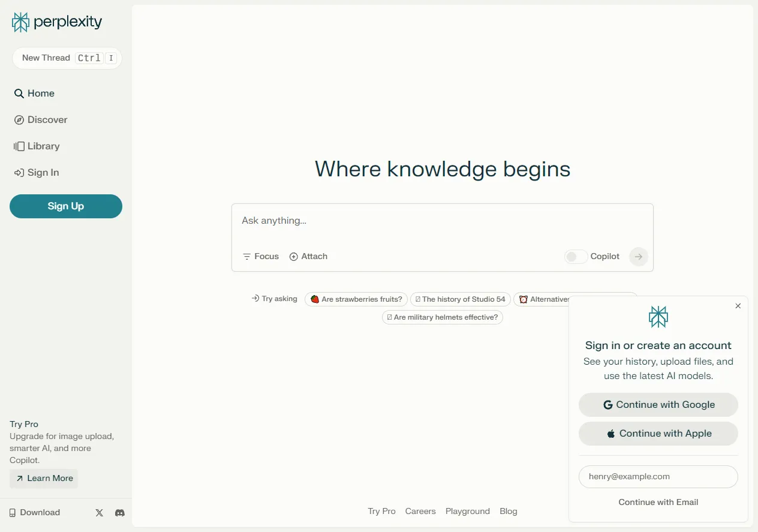Click the Download phone icon
Screen dimensions: 758x532
pyautogui.click(x=13, y=513)
